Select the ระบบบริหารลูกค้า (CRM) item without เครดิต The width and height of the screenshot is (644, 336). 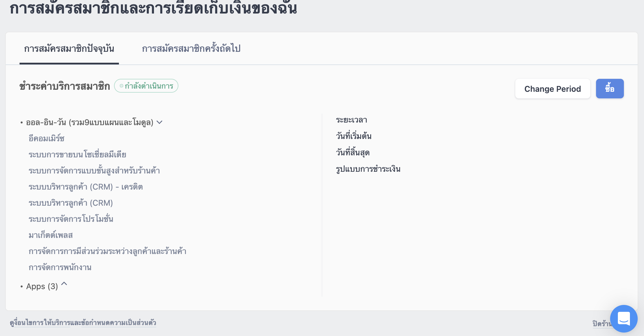click(71, 203)
